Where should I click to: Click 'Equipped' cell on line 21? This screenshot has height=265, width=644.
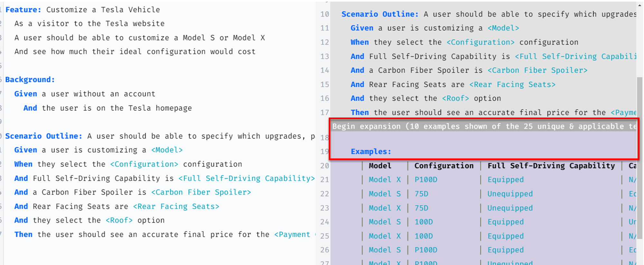click(x=506, y=180)
